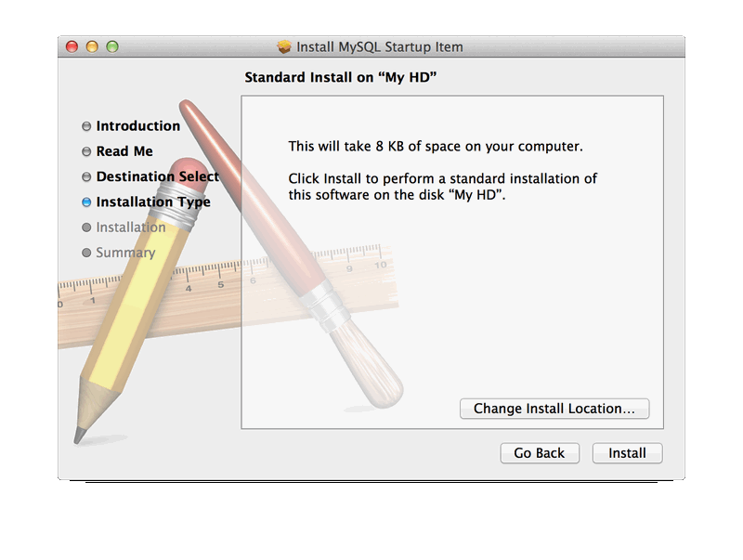Click the package icon in title bar

click(x=284, y=47)
